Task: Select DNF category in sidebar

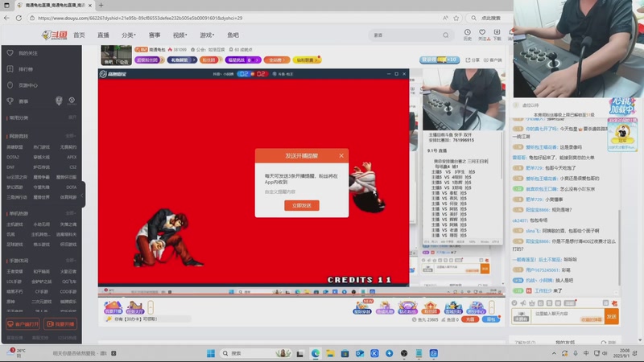Action: 10,167
